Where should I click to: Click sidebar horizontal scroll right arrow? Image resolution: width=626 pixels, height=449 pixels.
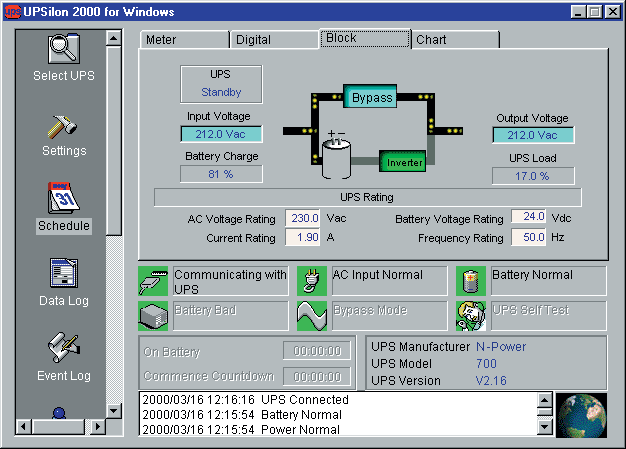(x=97, y=427)
